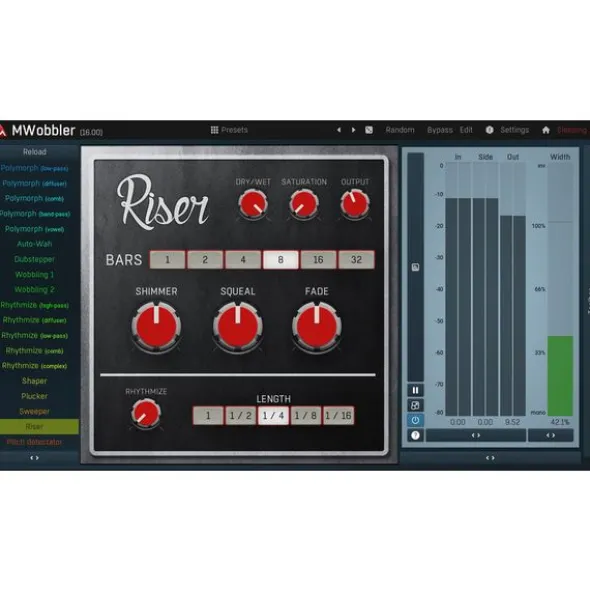Screen dimensions: 590x591
Task: Toggle the blue meter power button
Action: 415,420
